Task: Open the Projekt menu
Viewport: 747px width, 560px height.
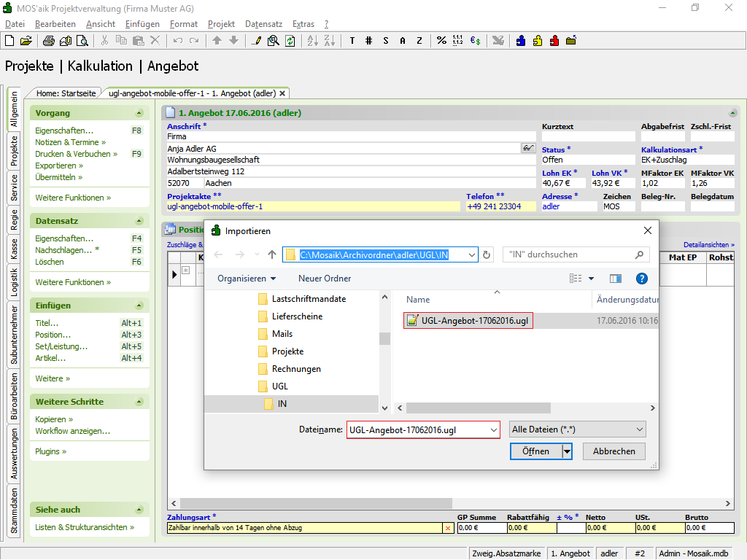Action: [221, 24]
